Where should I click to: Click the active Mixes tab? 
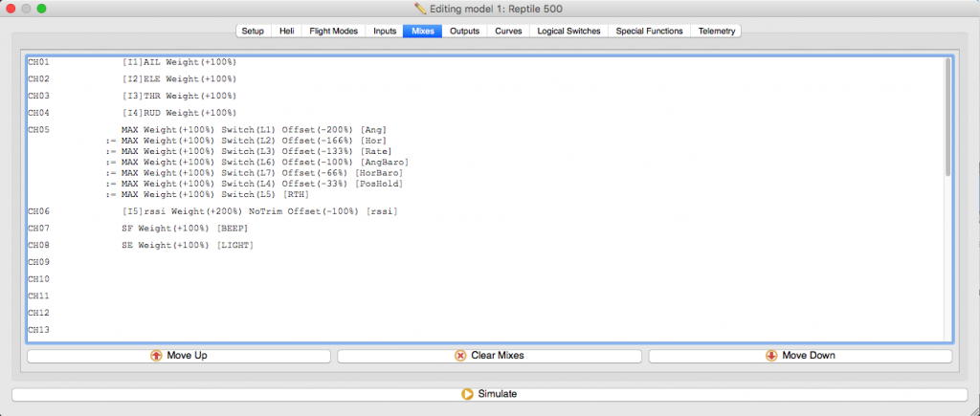coord(422,31)
